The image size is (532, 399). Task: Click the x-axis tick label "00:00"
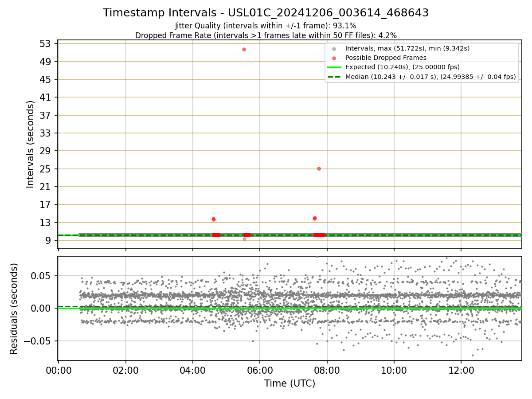pos(59,370)
